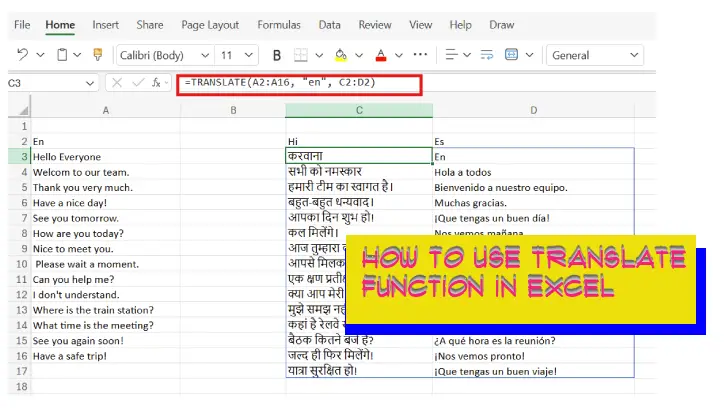Switch to the Draw tab

[502, 25]
